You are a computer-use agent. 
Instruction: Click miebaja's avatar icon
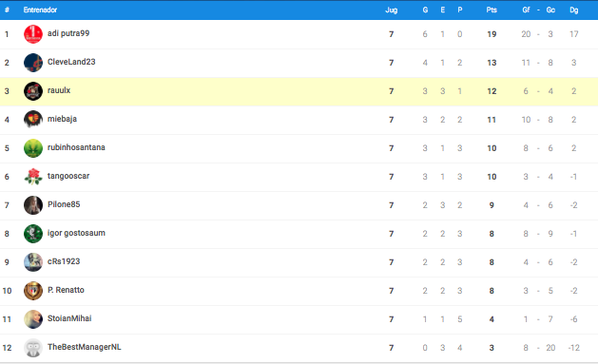(x=33, y=120)
